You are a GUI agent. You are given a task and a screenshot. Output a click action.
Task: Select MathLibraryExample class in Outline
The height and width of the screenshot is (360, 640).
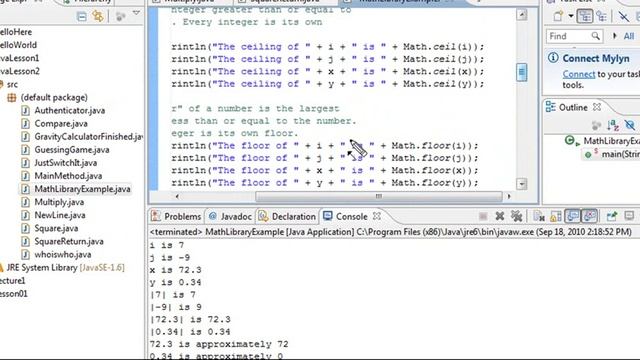pyautogui.click(x=602, y=141)
